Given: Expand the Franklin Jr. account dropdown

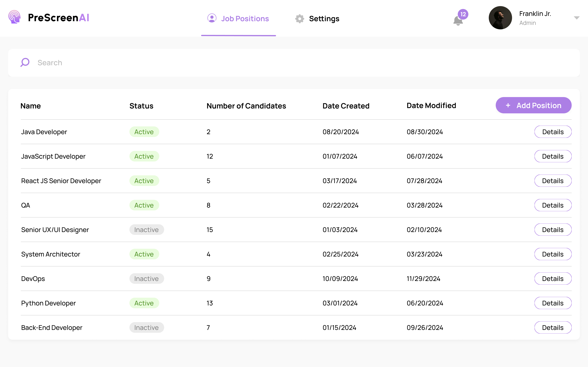Looking at the screenshot, I should [x=577, y=18].
